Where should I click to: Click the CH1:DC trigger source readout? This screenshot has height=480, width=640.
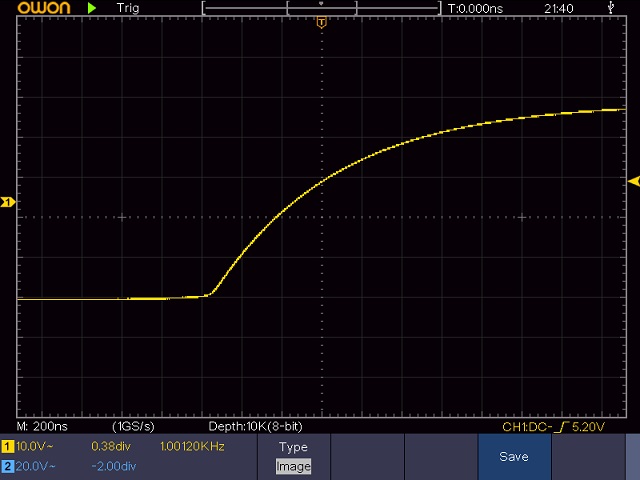point(527,427)
